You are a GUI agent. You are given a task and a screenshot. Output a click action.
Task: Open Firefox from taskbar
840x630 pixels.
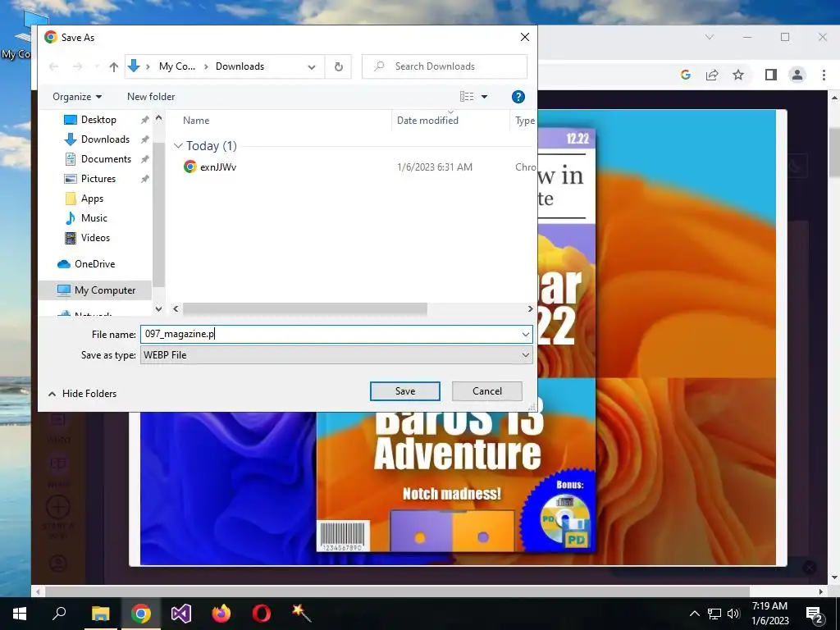tap(221, 614)
